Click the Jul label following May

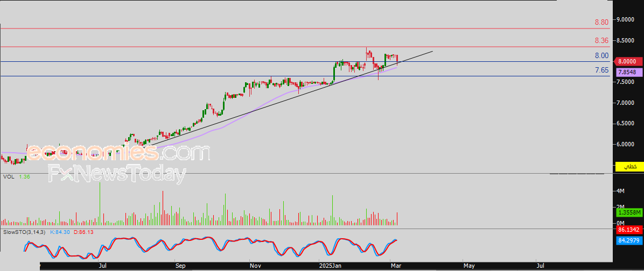(x=541, y=266)
